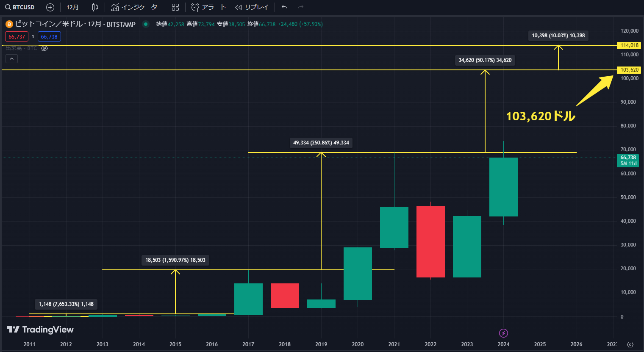Undo the last chart action

click(x=284, y=7)
